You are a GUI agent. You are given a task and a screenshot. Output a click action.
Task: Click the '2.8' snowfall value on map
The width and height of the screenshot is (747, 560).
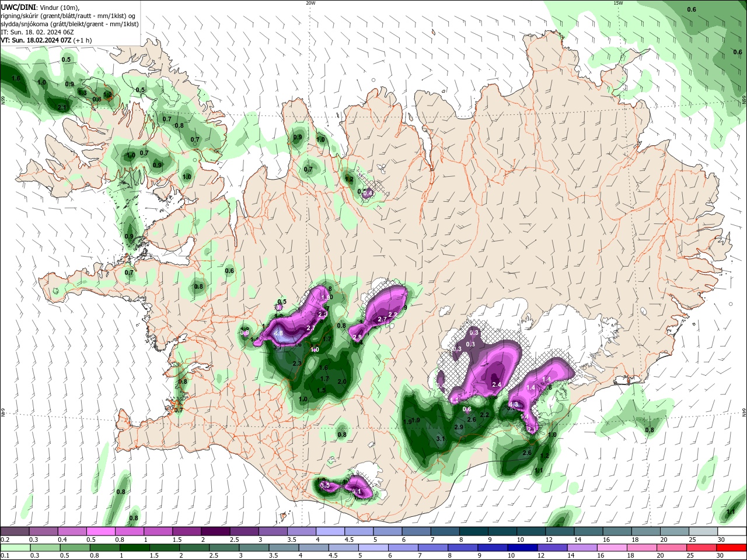coord(357,337)
